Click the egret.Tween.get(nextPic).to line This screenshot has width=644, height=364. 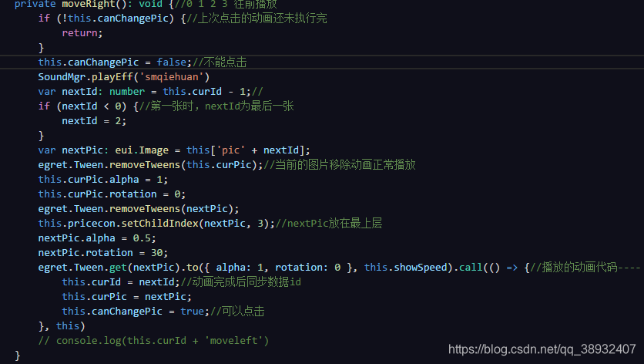(x=339, y=268)
